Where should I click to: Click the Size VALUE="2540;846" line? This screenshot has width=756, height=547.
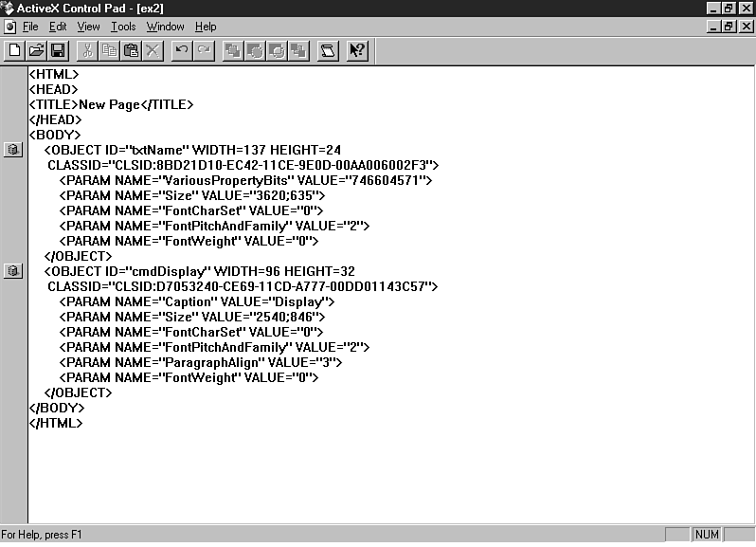click(x=192, y=317)
